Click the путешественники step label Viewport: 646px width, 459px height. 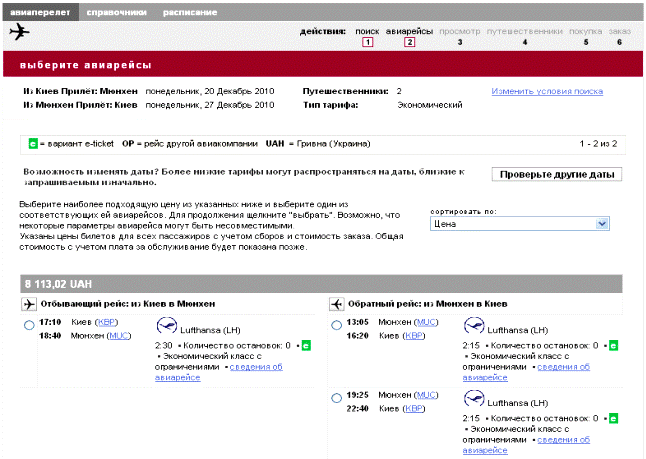(524, 31)
